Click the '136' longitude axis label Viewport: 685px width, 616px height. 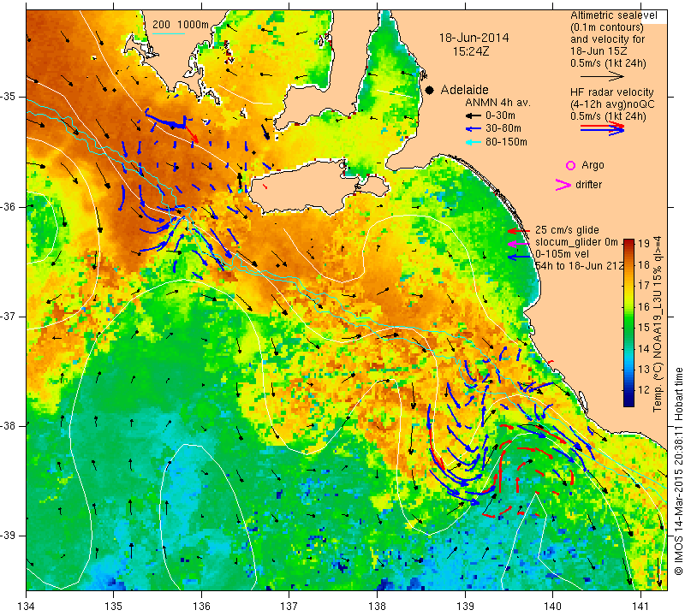pyautogui.click(x=201, y=607)
